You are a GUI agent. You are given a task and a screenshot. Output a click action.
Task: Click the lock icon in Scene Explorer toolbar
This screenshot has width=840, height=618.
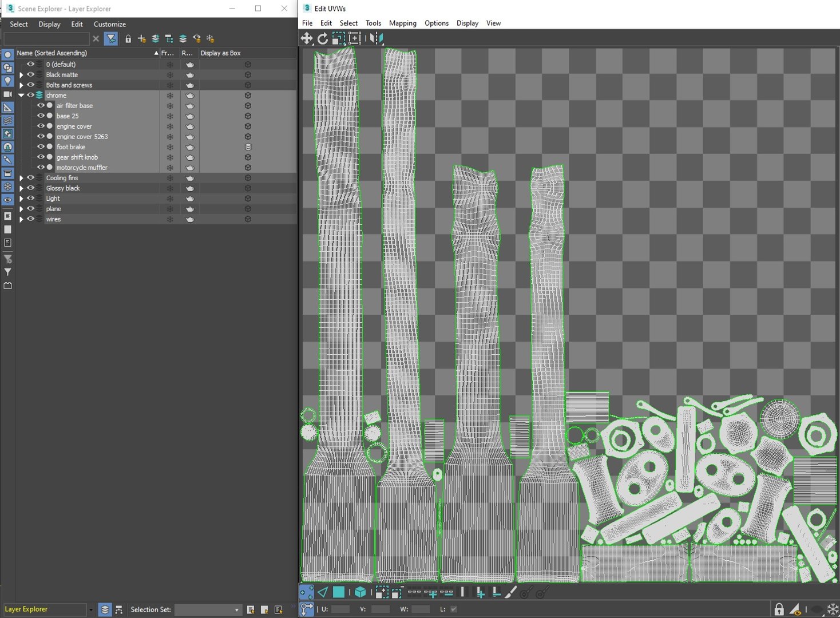coord(128,39)
